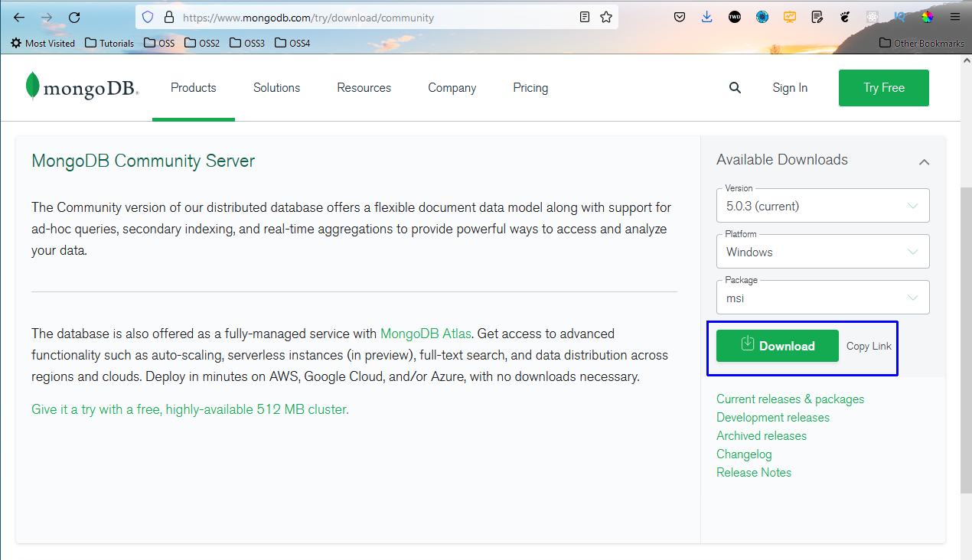Open the TWD extension icon
The image size is (972, 560).
click(735, 17)
